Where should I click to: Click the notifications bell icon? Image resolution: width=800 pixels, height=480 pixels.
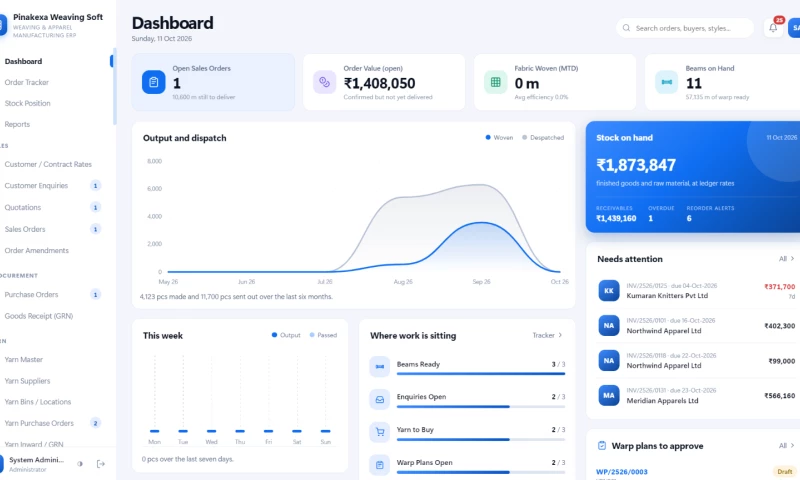coord(773,28)
